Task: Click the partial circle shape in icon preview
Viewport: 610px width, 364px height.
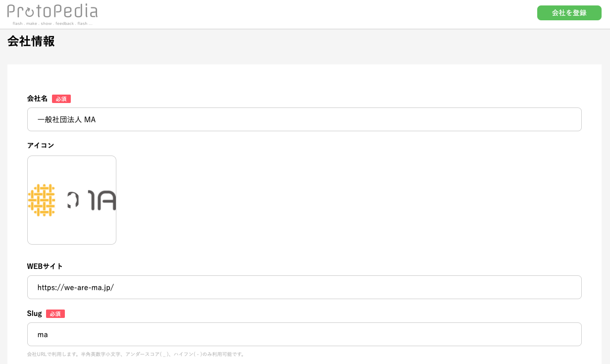Action: coord(73,201)
